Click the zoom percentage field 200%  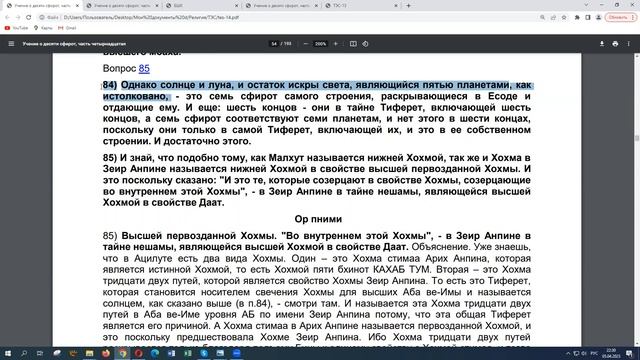point(320,44)
